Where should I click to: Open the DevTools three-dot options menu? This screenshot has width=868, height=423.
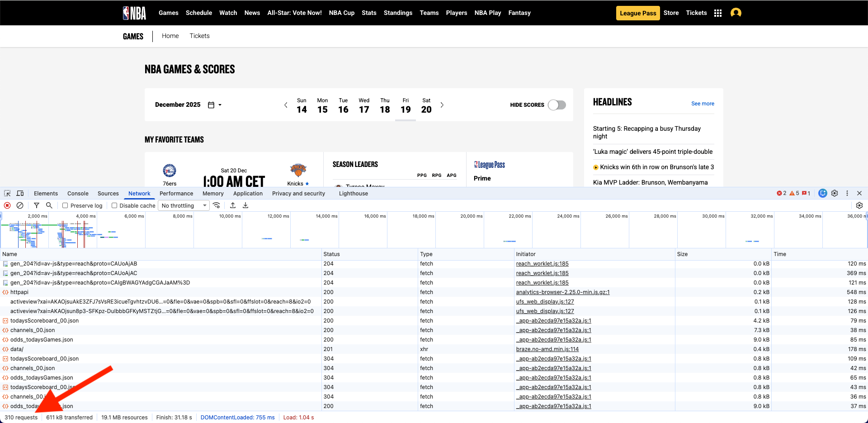[x=847, y=193]
